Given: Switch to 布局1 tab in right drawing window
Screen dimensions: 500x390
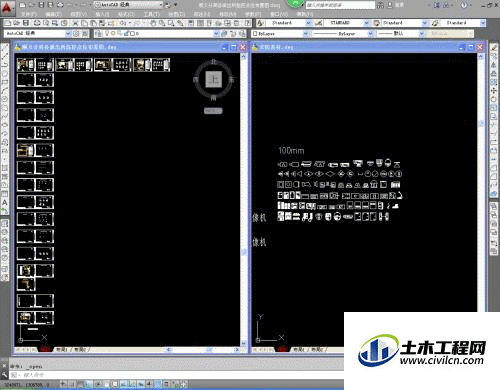Looking at the screenshot, I should point(299,350).
